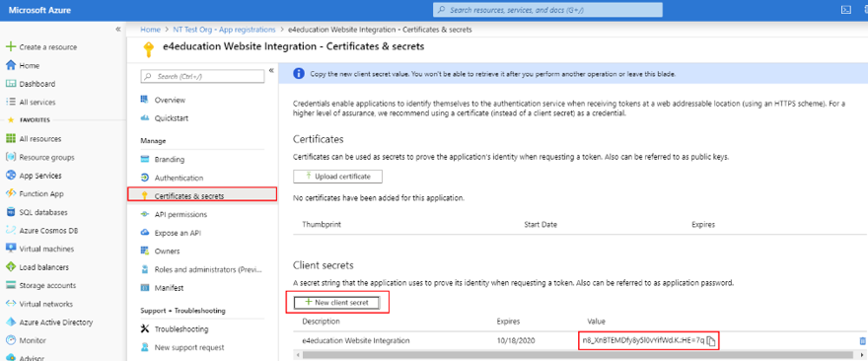
Task: Click the key icon beside the blade title
Action: coord(147,50)
